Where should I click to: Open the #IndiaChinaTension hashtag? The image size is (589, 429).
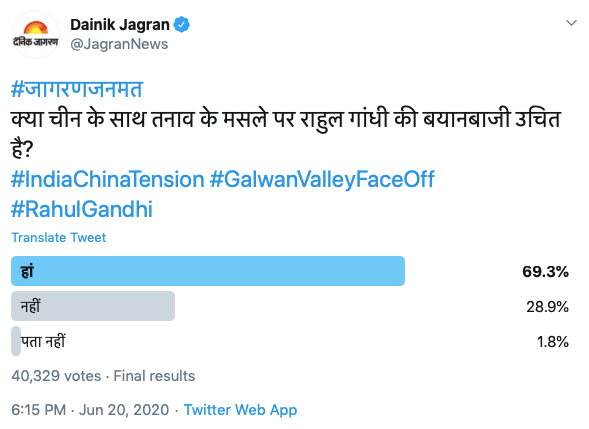108,179
